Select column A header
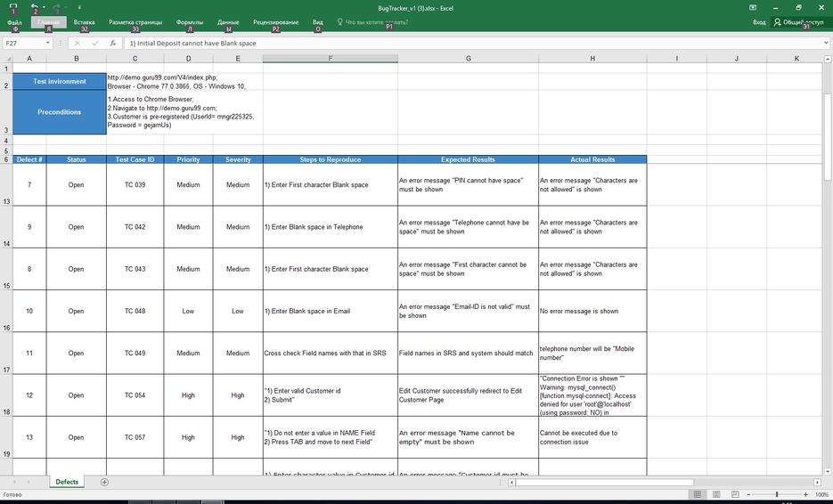Screen dimensions: 833x504 coord(29,59)
